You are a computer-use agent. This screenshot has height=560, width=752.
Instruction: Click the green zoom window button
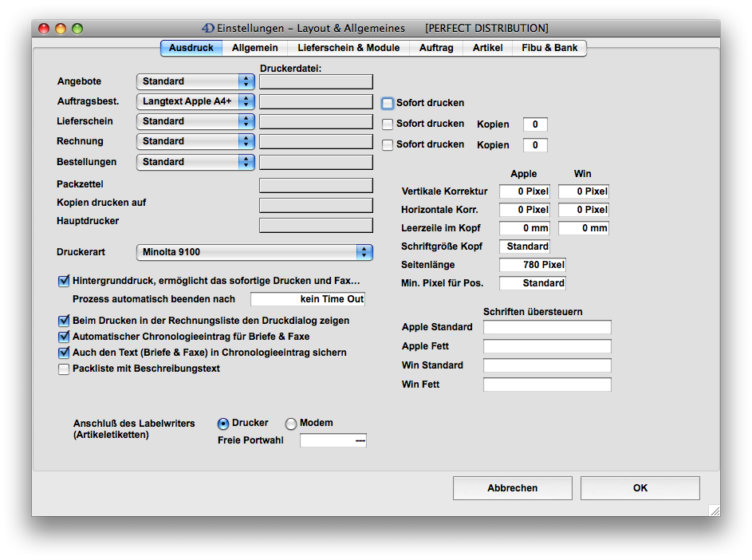pos(77,29)
